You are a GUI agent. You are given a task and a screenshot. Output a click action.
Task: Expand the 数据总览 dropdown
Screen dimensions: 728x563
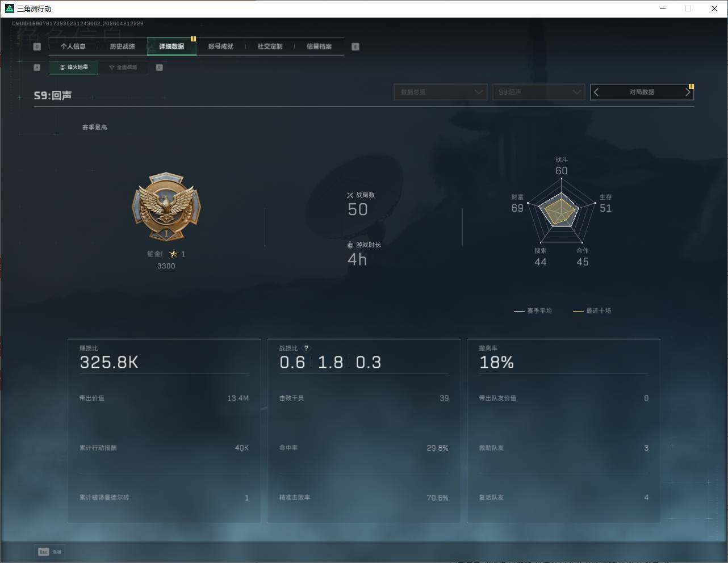441,92
